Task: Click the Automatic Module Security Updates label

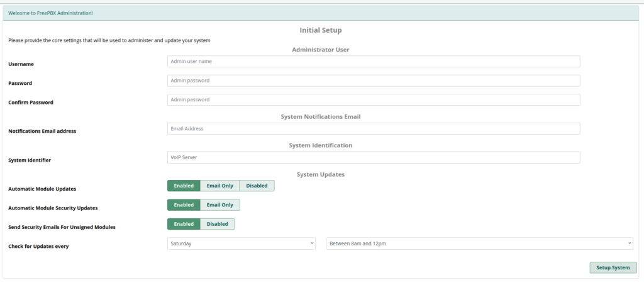Action: click(53, 208)
